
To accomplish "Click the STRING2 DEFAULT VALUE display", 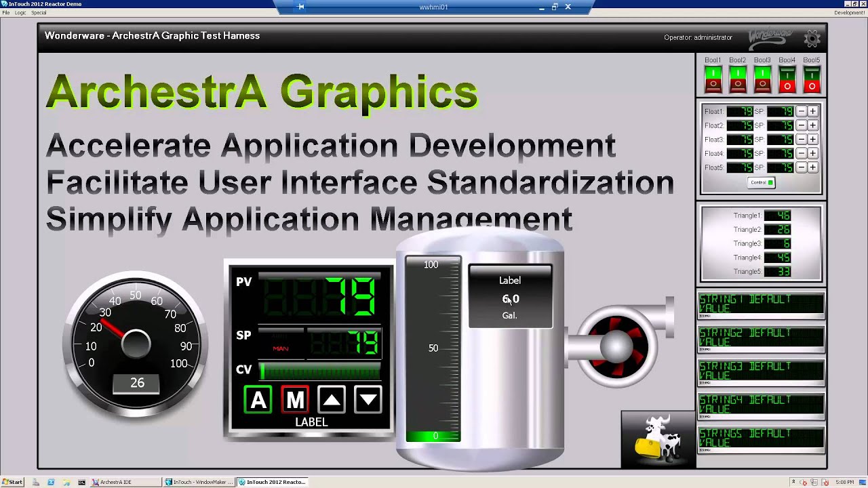I will (761, 339).
